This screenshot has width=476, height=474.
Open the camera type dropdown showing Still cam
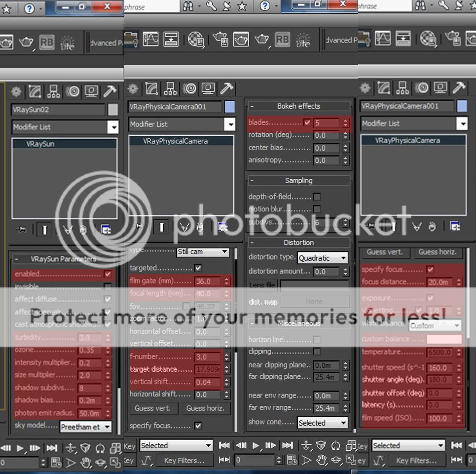203,252
